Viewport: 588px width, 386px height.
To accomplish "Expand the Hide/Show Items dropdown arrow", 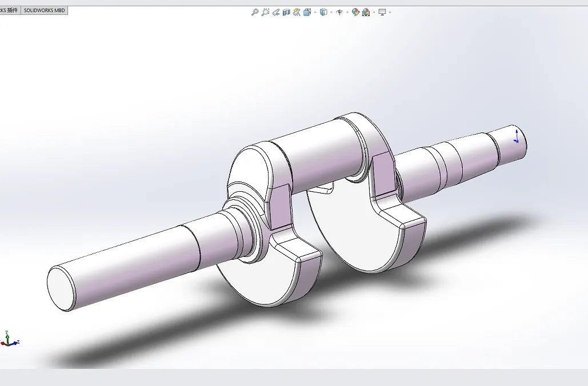I will pos(347,13).
